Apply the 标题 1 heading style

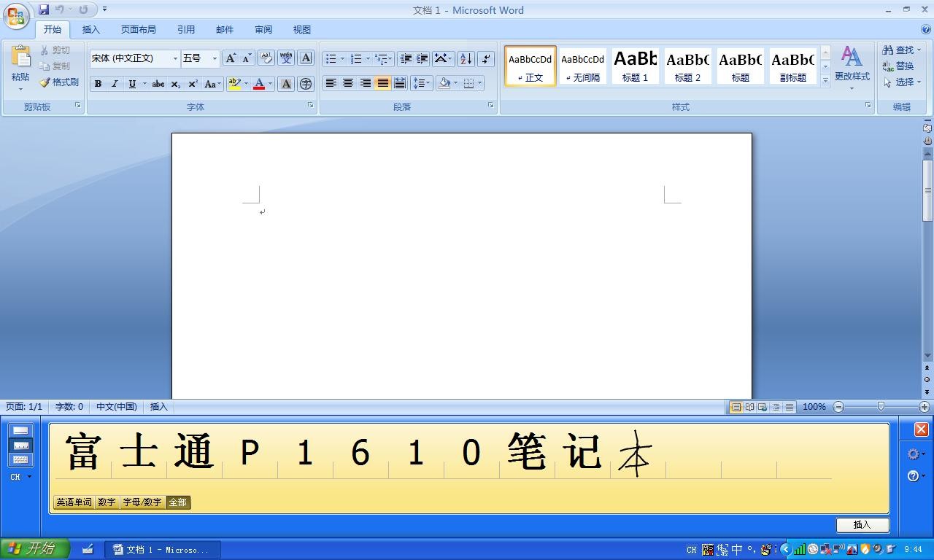[x=635, y=66]
